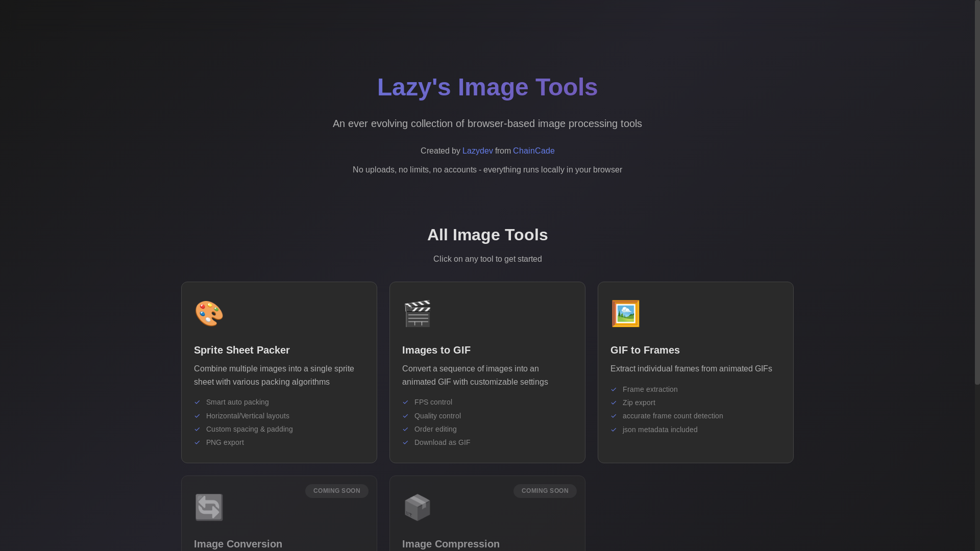This screenshot has width=980, height=551.
Task: Click the Coming Soon badge on Image Compression
Action: coord(545,491)
